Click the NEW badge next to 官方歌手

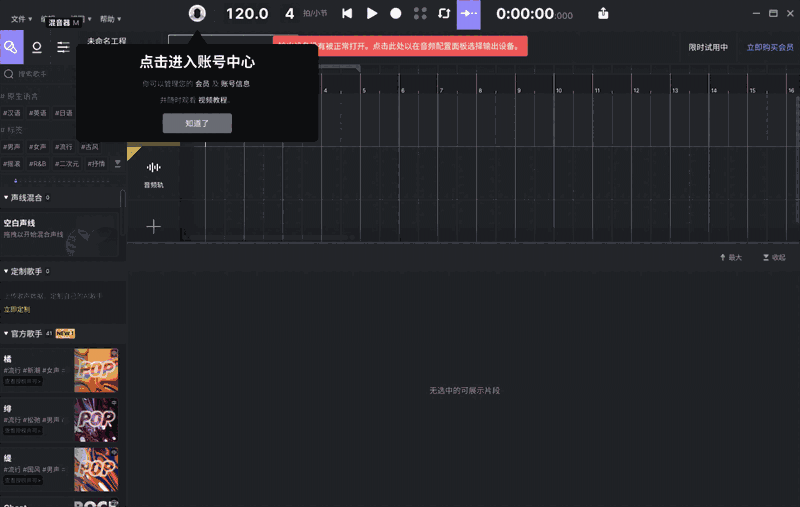pos(65,334)
